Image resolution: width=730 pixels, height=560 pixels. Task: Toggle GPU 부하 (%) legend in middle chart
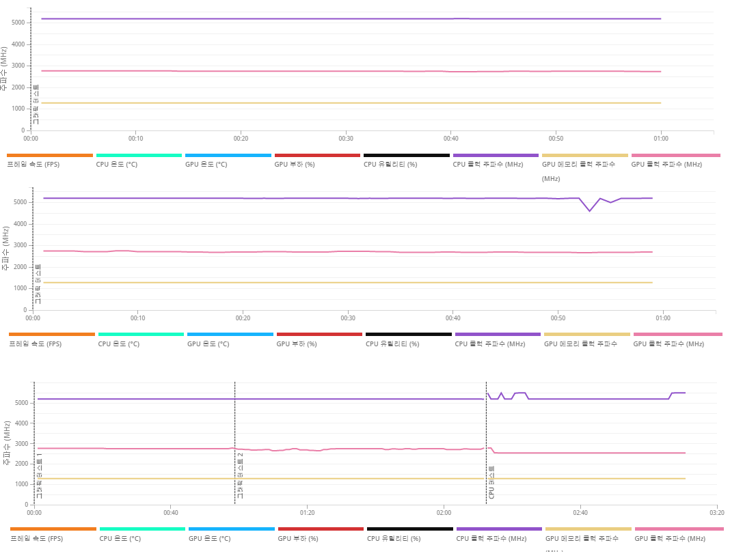(297, 344)
